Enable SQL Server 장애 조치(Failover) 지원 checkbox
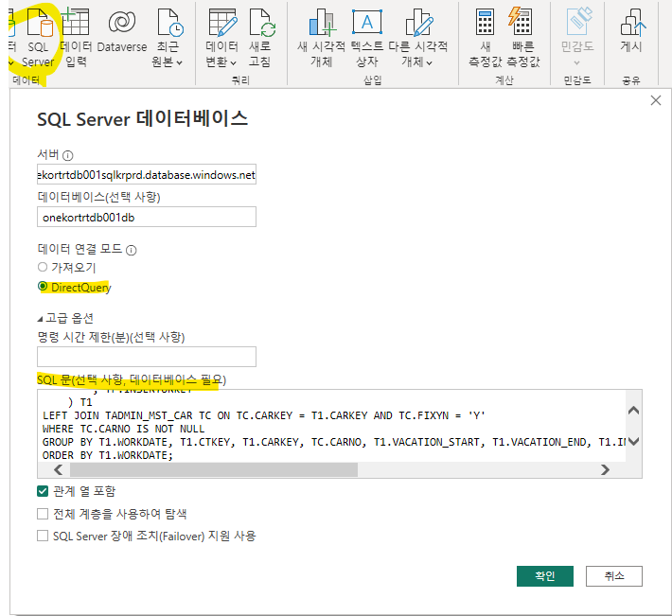Viewport: 672px width, 616px height. click(43, 536)
